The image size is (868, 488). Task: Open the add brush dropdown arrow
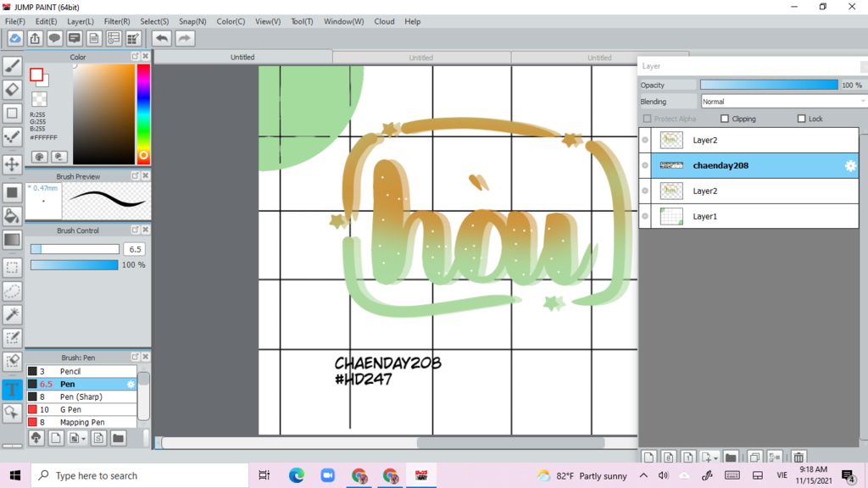[84, 439]
